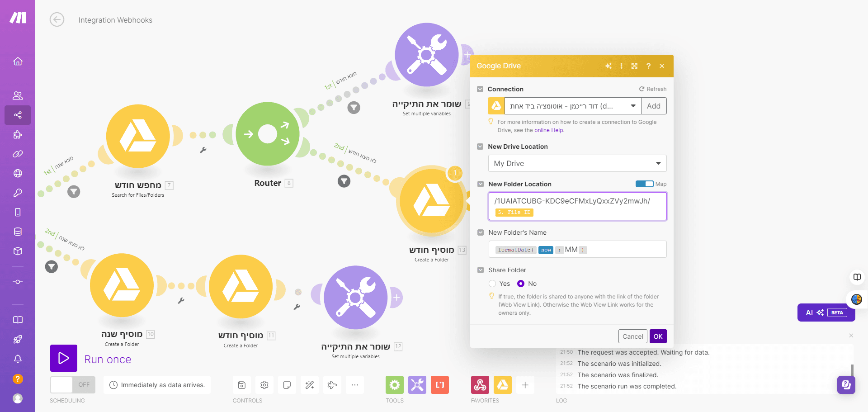Toggle the New Drive Location checkbox
The height and width of the screenshot is (412, 868).
click(480, 147)
